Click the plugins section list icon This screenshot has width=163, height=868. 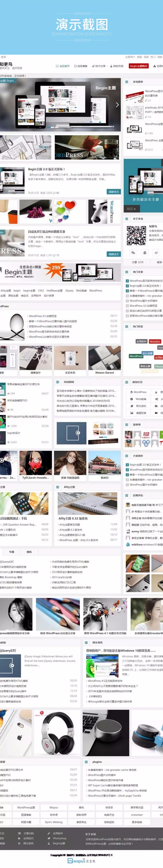86,762
